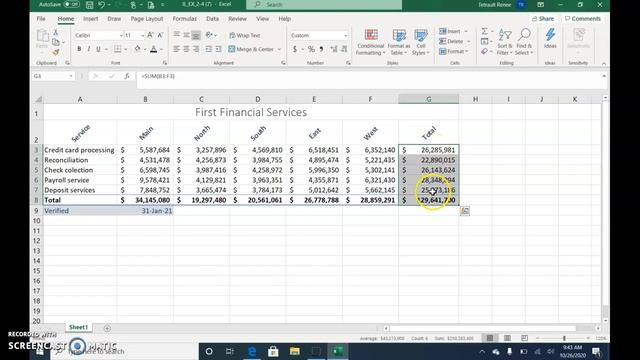Expand the Merge & Center dropdown arrow
The width and height of the screenshot is (640, 360).
point(280,49)
